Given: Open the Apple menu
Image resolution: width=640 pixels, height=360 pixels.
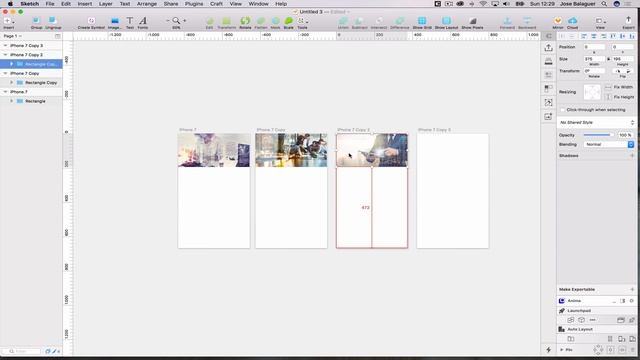Looking at the screenshot, I should point(10,4).
